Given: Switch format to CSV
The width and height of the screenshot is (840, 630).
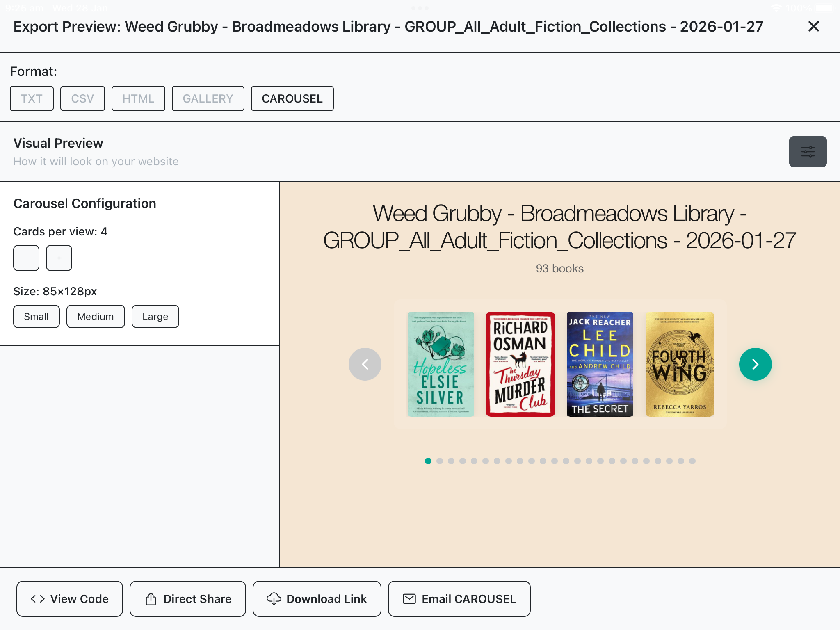Looking at the screenshot, I should click(82, 98).
